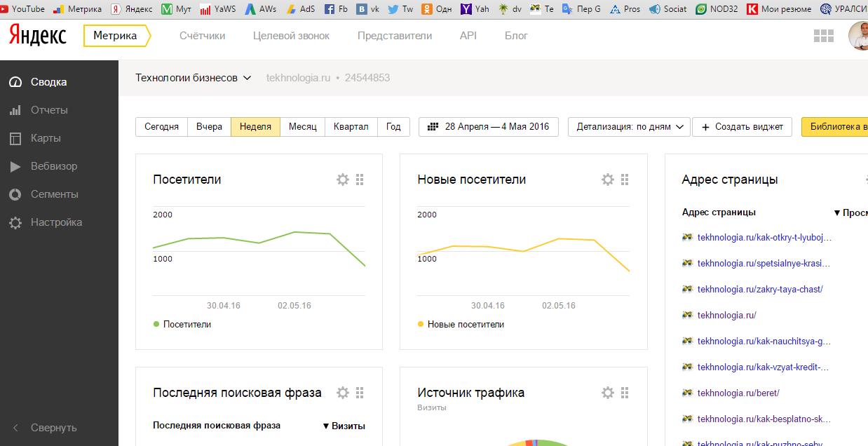Open the kak-besplatno-sk page link

click(x=764, y=419)
